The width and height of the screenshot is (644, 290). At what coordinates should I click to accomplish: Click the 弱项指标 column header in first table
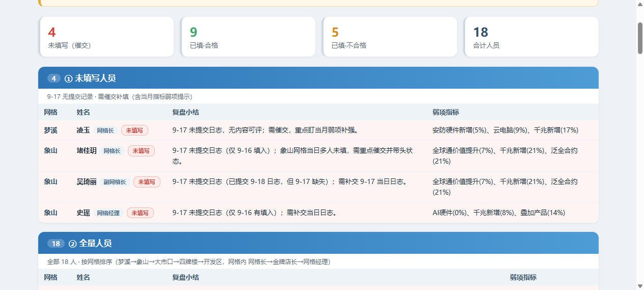[446, 112]
